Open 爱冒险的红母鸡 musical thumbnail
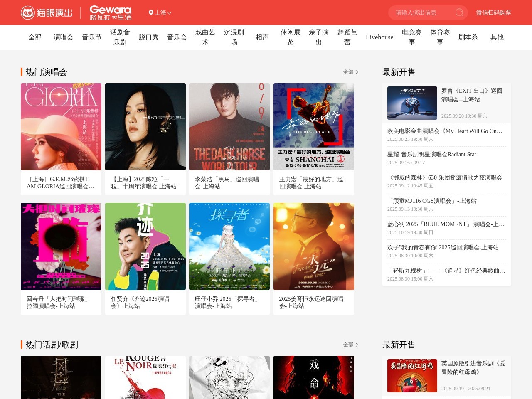The height and width of the screenshot is (399, 532). pos(412,376)
